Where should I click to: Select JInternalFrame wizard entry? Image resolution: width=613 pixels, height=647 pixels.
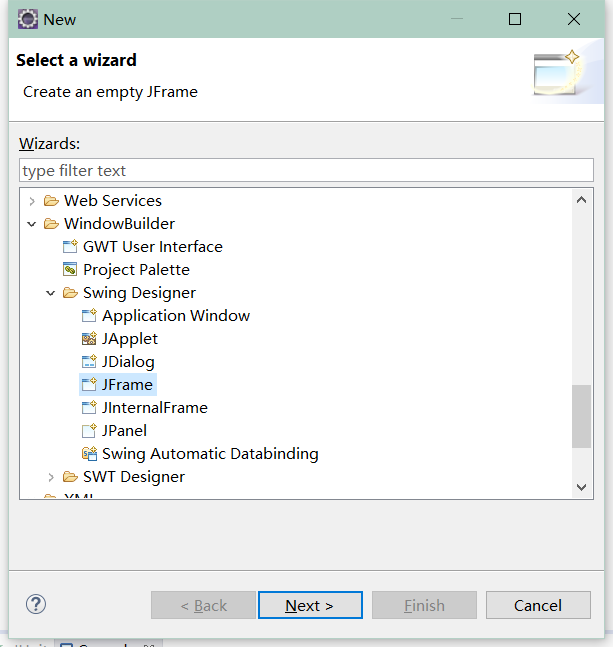coord(155,408)
